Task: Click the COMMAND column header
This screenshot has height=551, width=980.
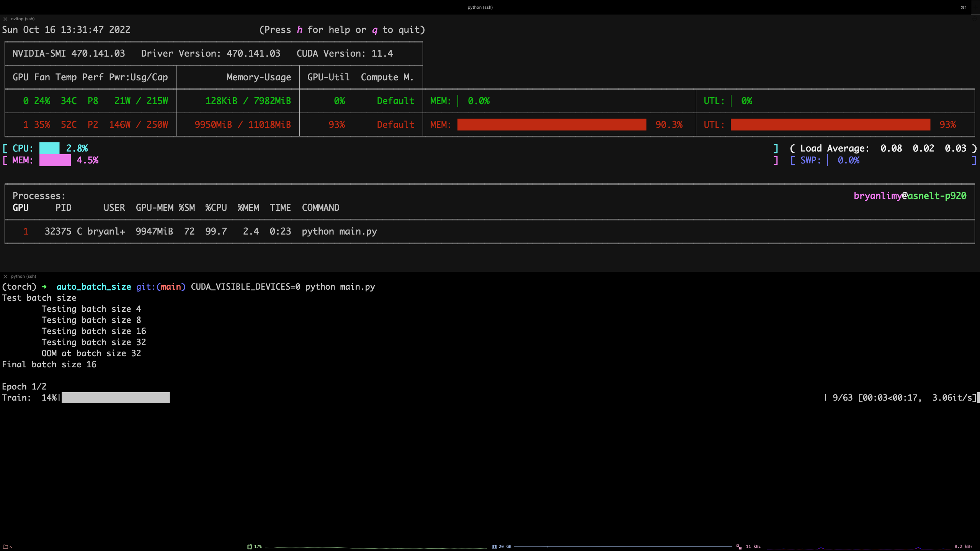Action: pos(320,208)
